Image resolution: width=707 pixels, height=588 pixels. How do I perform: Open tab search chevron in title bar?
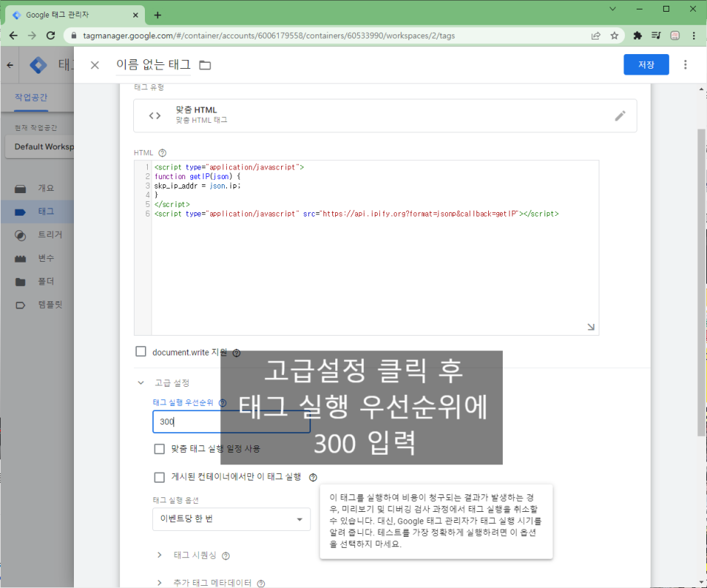coord(613,9)
